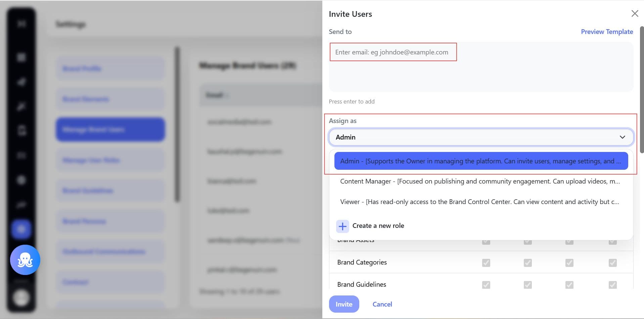Screen dimensions: 644x319
Task: Click the Invite panel vertical scrollbar
Action: pos(642,89)
